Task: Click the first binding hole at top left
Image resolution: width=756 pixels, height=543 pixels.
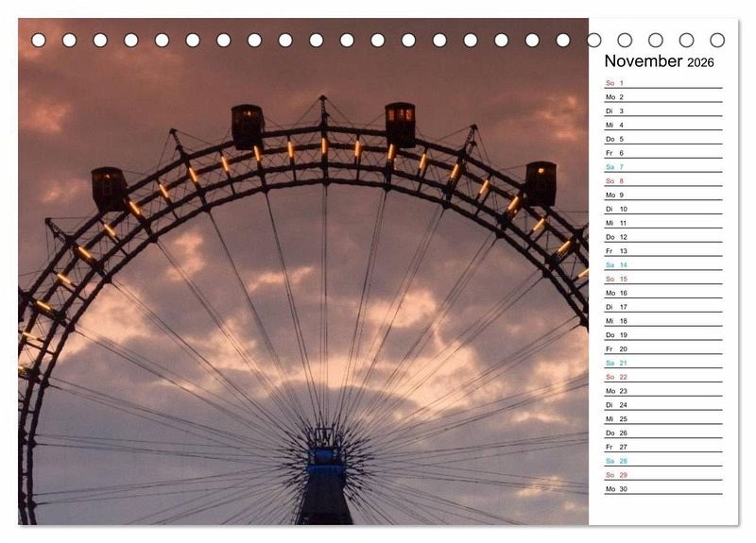Action: click(39, 40)
